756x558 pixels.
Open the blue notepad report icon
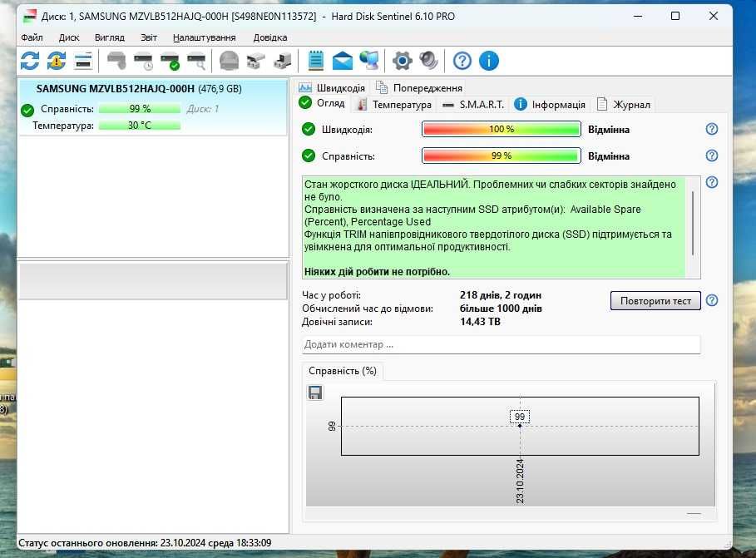pos(316,61)
